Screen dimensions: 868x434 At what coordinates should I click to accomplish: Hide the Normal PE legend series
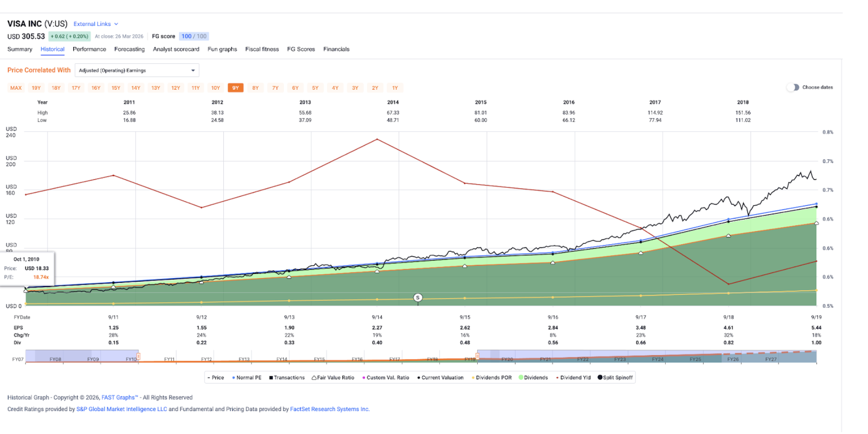click(x=247, y=378)
